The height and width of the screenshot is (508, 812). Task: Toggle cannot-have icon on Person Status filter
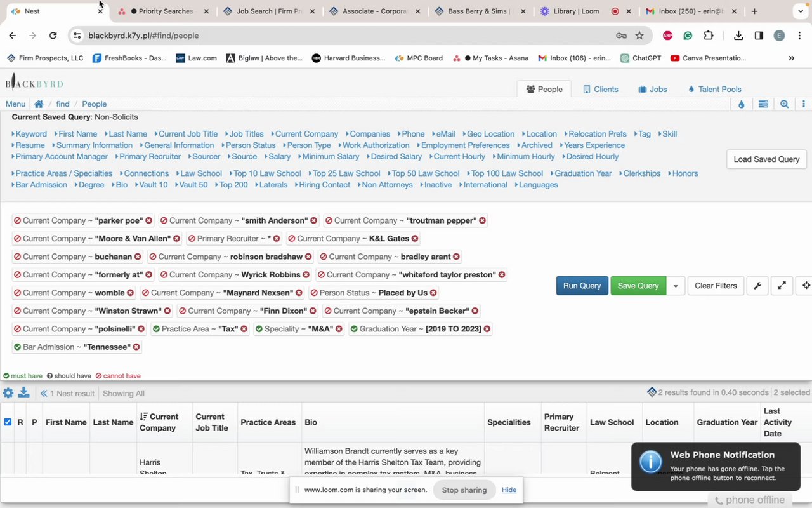pos(314,293)
